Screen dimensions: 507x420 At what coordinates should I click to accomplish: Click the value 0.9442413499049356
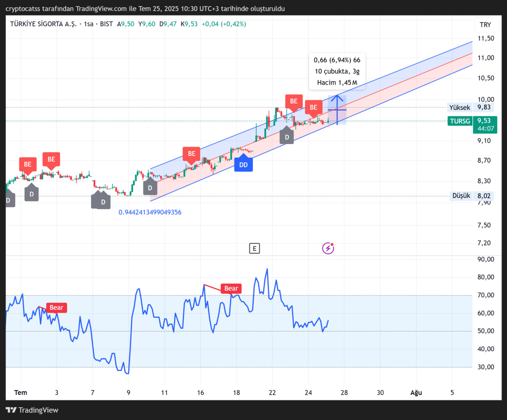point(150,212)
